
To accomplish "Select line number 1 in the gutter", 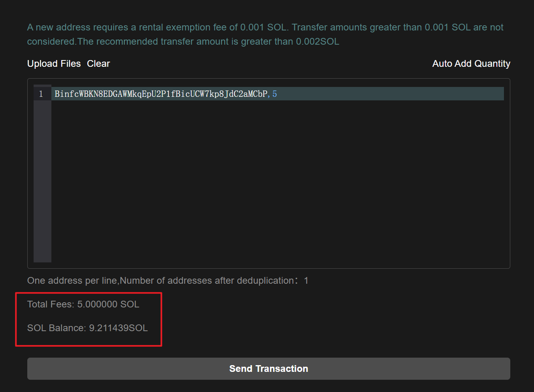I will tap(41, 94).
